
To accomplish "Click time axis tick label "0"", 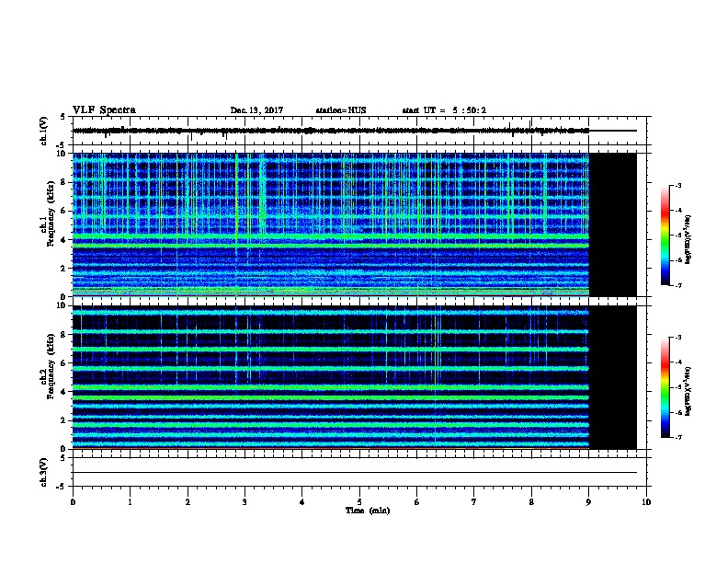I will click(73, 502).
